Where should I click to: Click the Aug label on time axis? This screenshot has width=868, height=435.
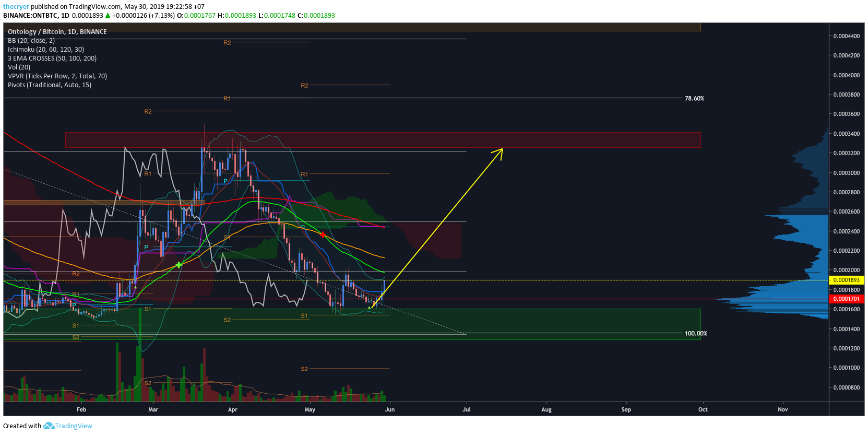tap(546, 409)
